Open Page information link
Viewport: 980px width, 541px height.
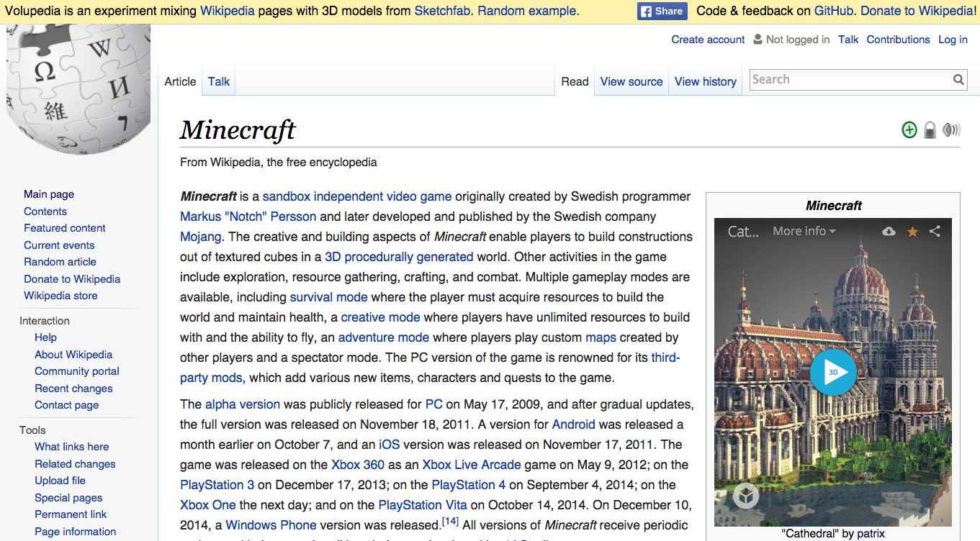[x=75, y=532]
